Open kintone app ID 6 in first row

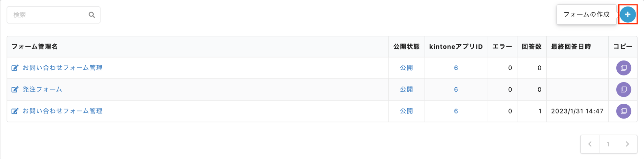click(x=456, y=68)
